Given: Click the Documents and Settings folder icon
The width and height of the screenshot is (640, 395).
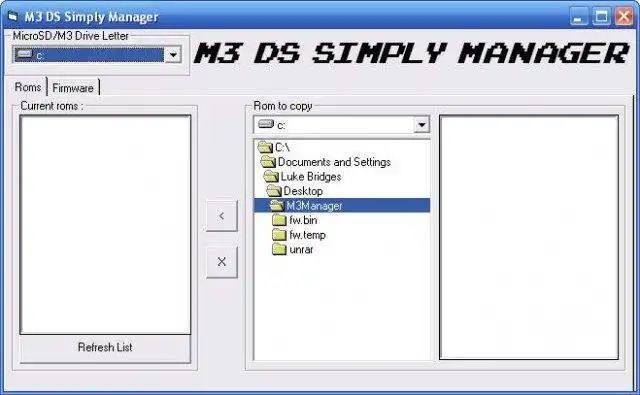Looking at the screenshot, I should click(268, 162).
